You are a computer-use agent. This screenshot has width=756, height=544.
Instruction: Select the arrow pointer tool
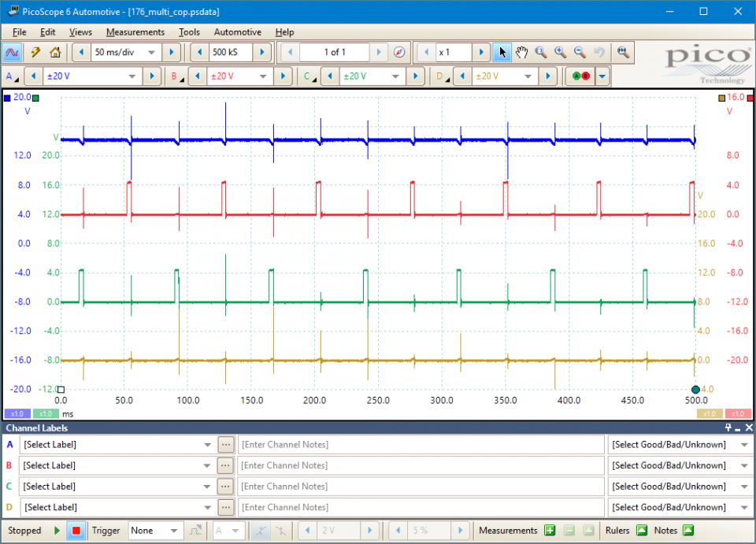click(502, 52)
